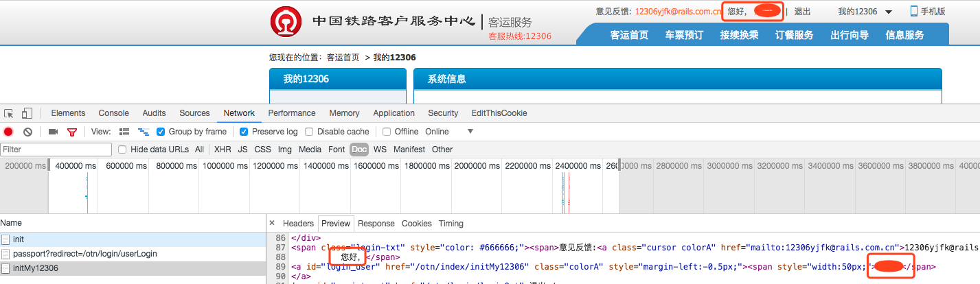The height and width of the screenshot is (284, 980).
Task: Stop recording with the red record button
Action: (8, 132)
